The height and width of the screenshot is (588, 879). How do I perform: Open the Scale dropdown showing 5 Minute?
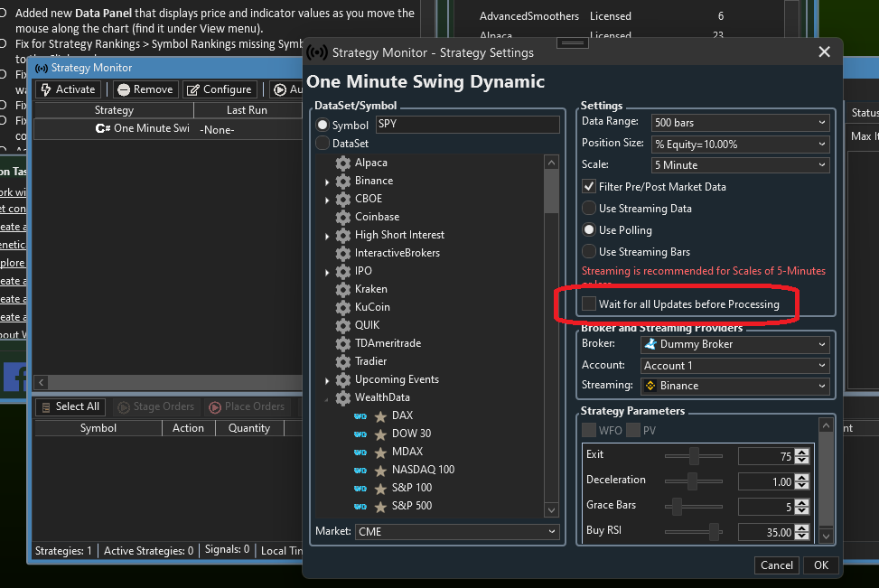pyautogui.click(x=740, y=165)
